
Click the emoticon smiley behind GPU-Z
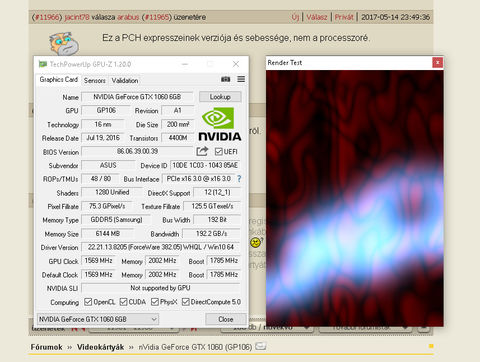coord(256,242)
